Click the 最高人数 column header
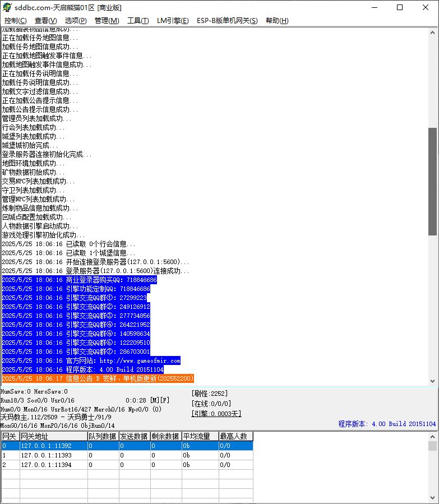The image size is (439, 504). pyautogui.click(x=236, y=436)
